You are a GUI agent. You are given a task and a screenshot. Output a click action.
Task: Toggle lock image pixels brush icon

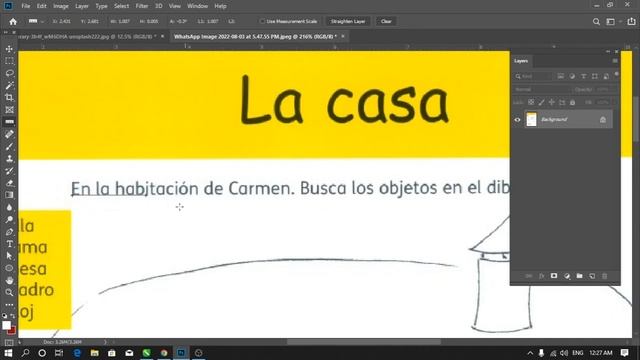point(541,102)
